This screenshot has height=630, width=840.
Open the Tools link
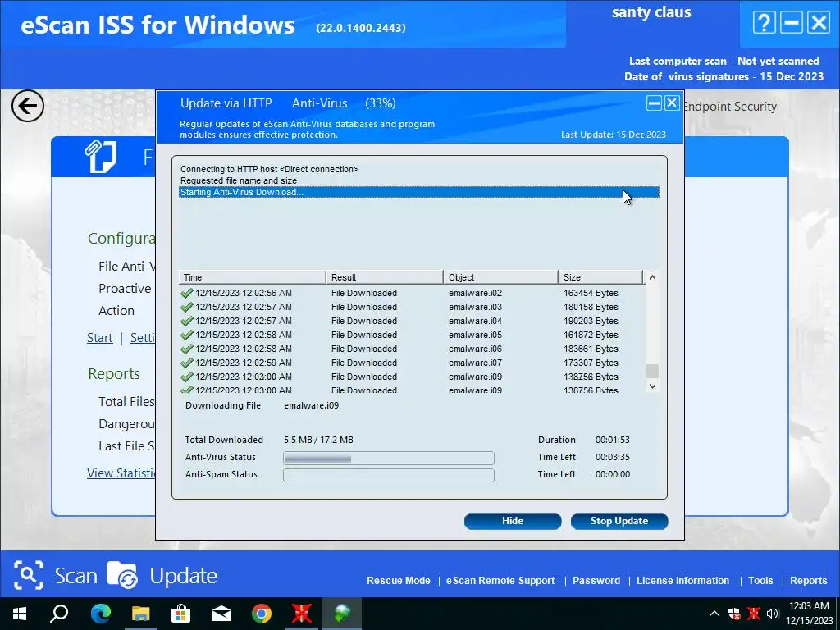click(760, 581)
